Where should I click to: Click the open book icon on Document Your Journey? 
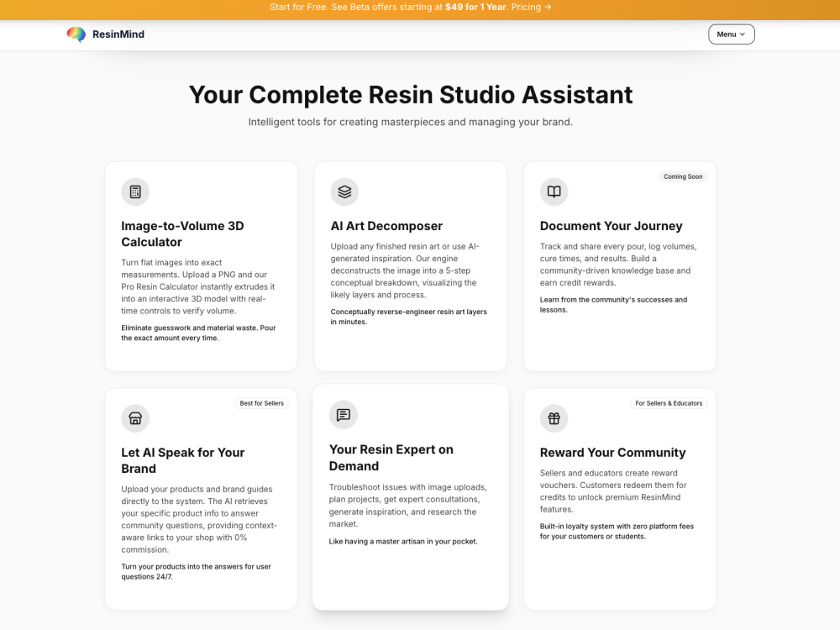554,192
